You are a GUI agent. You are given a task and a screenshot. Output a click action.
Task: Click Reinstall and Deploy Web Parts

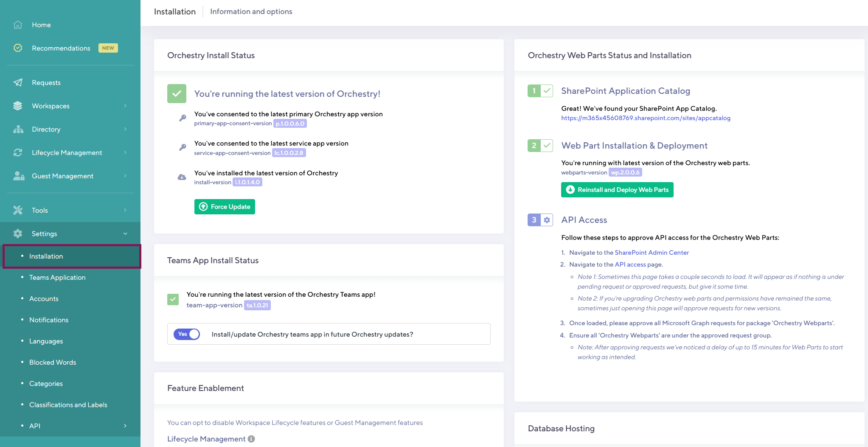pos(617,190)
